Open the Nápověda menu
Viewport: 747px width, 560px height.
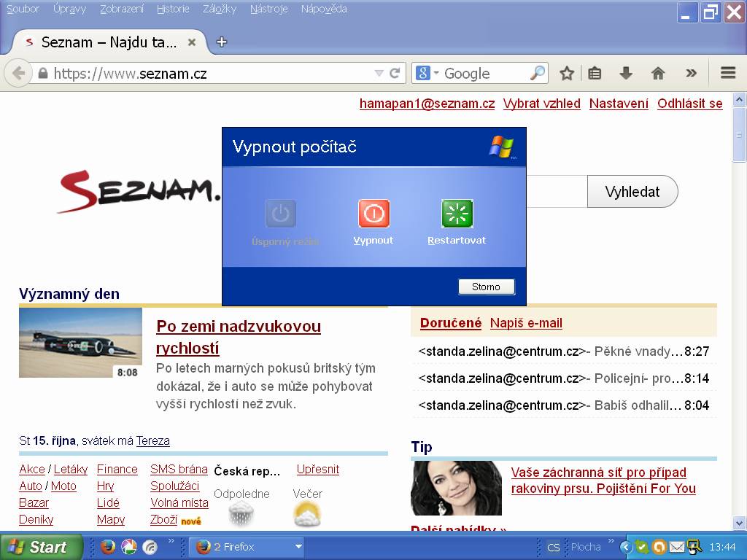pyautogui.click(x=324, y=9)
